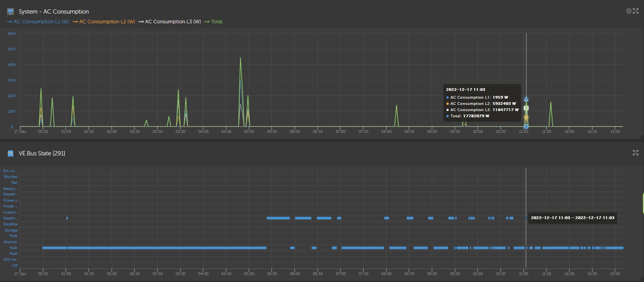Click the "AES mo..." state label
Viewport: 644px width, 282px height.
10,259
